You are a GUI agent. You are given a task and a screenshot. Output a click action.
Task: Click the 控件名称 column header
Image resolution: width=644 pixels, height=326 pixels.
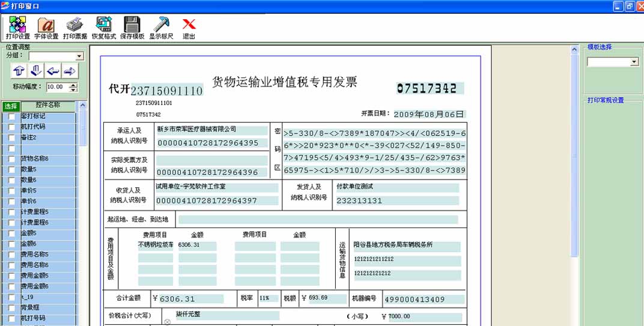[48, 106]
